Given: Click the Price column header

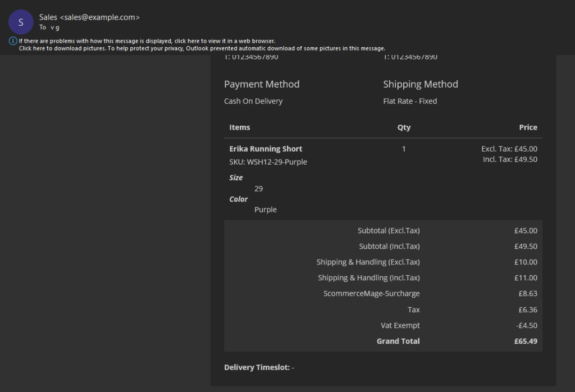Looking at the screenshot, I should [528, 127].
